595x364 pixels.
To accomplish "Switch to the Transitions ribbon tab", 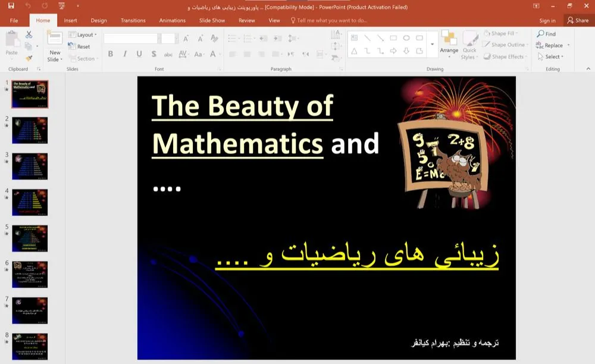I will pyautogui.click(x=132, y=20).
